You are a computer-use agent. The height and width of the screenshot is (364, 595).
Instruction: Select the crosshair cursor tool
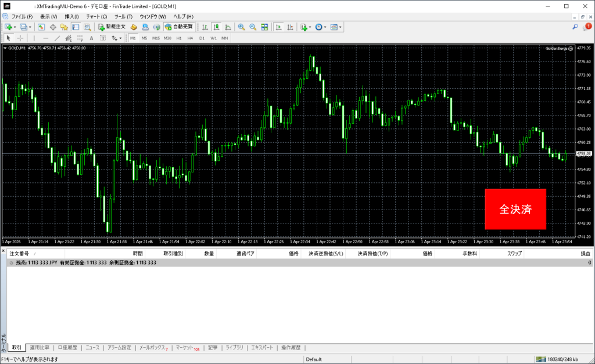click(20, 38)
